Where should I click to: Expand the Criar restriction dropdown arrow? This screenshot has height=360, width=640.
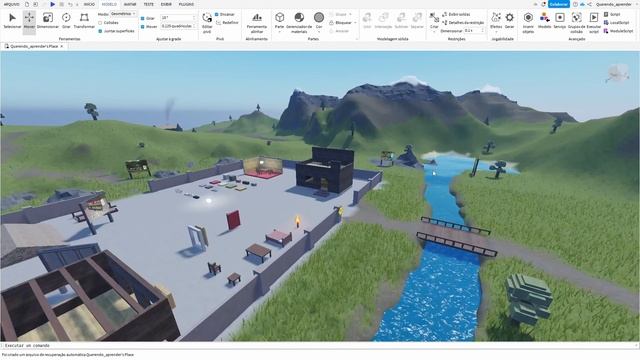pos(434,32)
